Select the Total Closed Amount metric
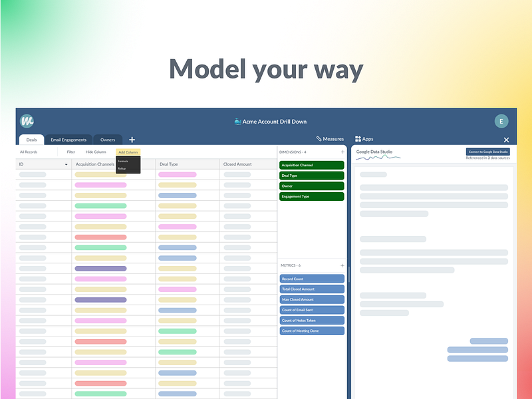The height and width of the screenshot is (399, 532). click(x=312, y=289)
